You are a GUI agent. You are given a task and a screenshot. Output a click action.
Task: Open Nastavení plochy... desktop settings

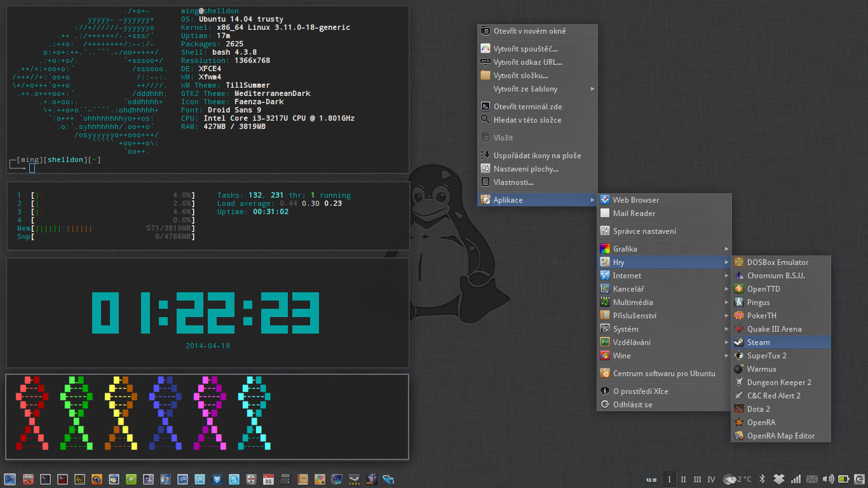click(x=538, y=168)
